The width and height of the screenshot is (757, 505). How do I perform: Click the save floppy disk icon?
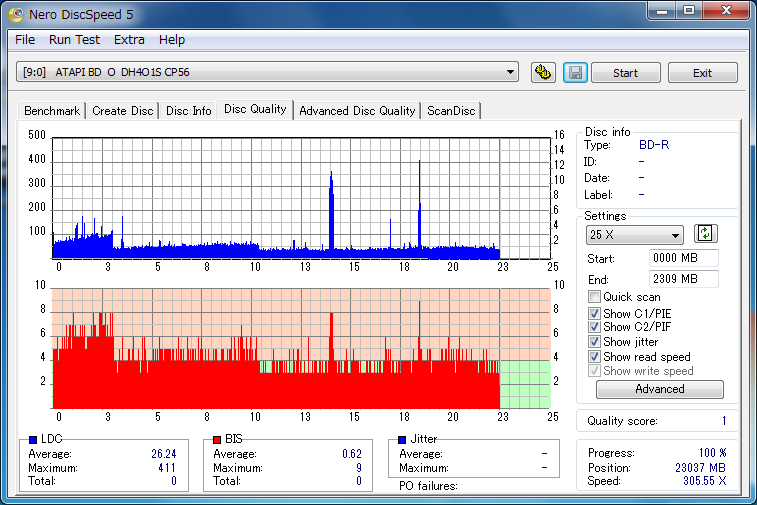(575, 73)
